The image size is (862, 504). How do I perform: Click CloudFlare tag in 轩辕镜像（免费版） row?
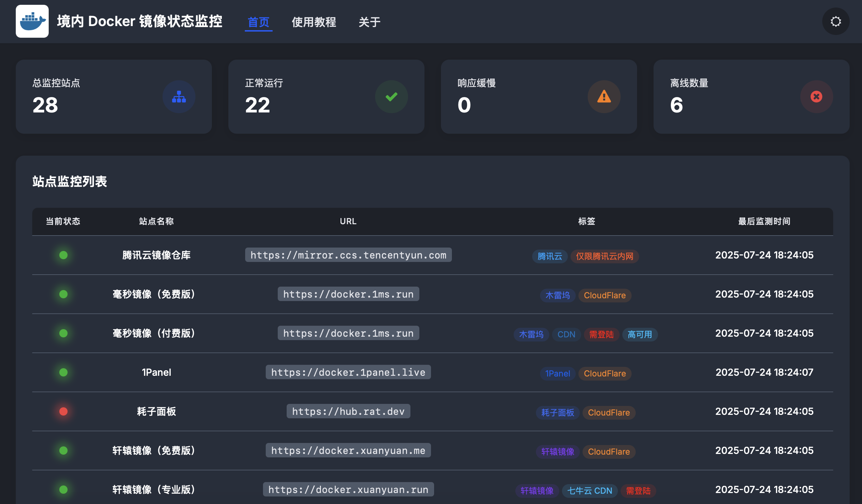coord(609,452)
